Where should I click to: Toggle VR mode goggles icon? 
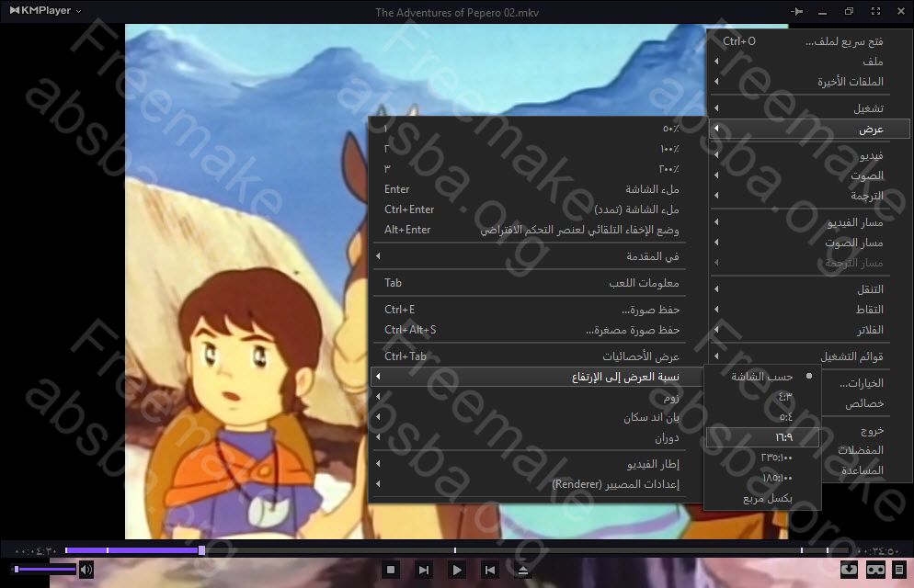click(x=875, y=570)
